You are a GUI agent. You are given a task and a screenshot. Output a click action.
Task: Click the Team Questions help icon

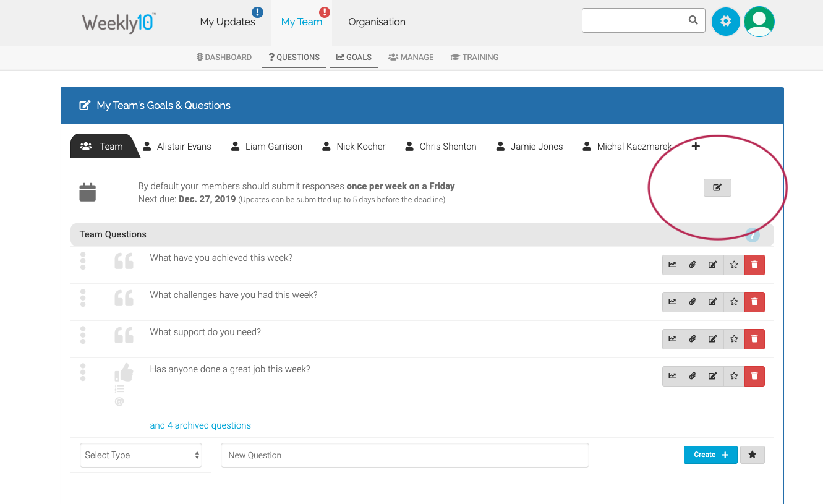pos(752,235)
